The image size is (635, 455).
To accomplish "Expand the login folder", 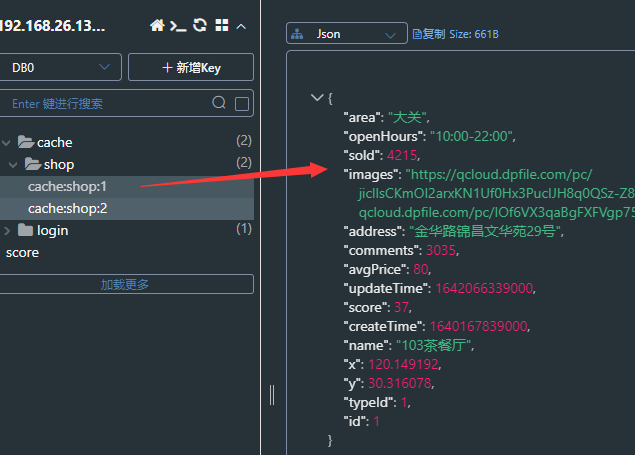I will [x=6, y=231].
